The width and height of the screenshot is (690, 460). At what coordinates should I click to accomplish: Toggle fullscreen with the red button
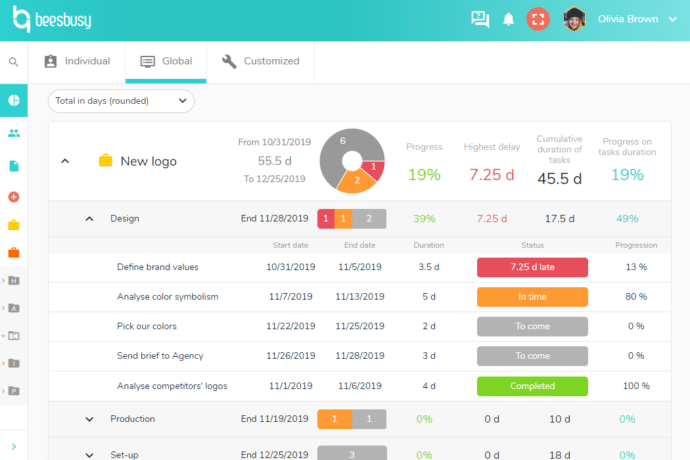[538, 19]
